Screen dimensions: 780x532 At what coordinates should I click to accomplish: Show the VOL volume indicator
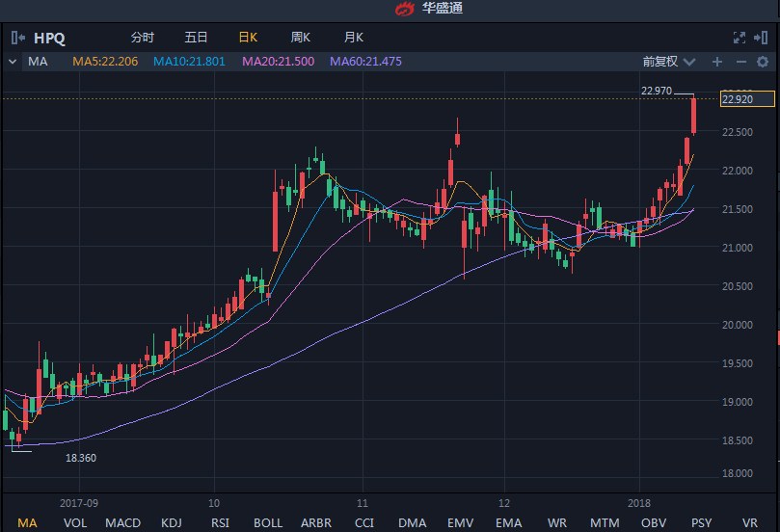[x=75, y=522]
